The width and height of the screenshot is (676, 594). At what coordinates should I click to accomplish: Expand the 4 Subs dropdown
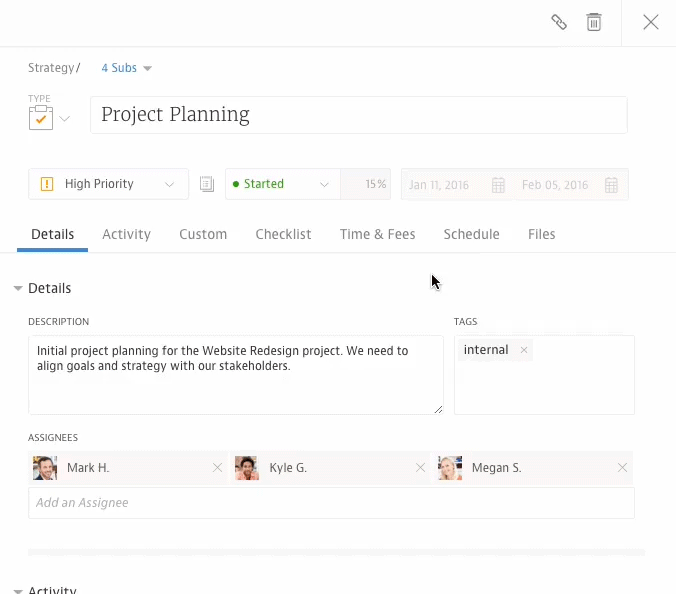(126, 68)
